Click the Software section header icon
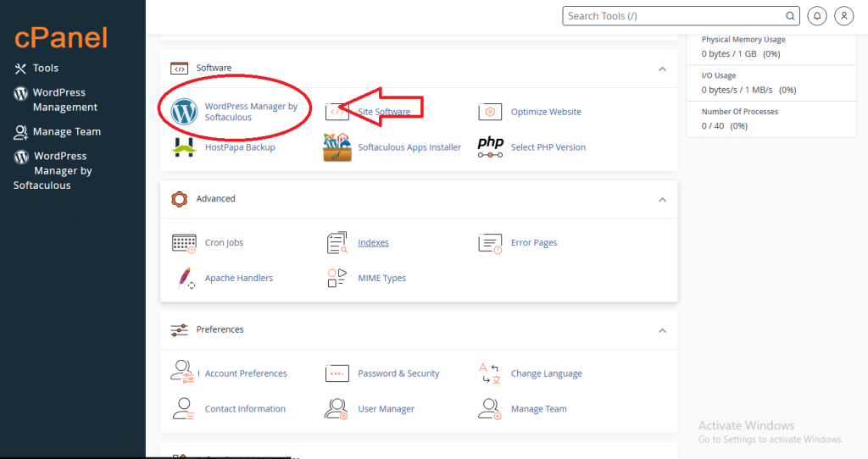Viewport: 868px width, 459px height. (180, 68)
